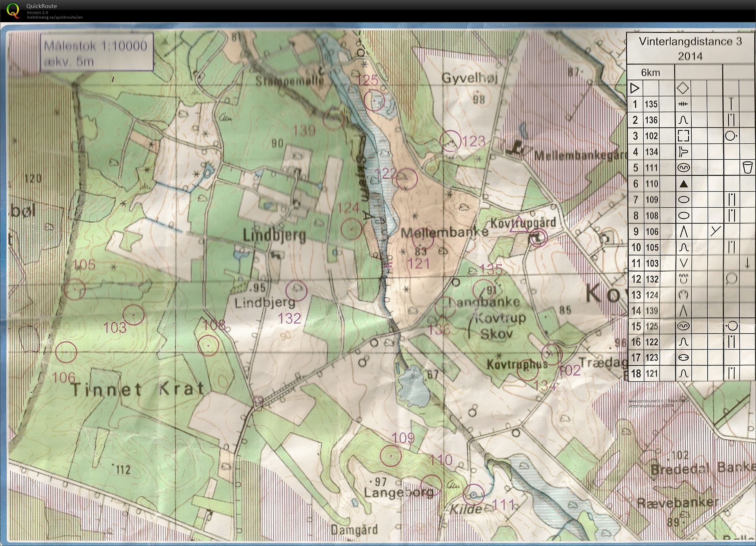Click the control circle labeled 111 on the map
This screenshot has height=546, width=756.
pos(474,495)
